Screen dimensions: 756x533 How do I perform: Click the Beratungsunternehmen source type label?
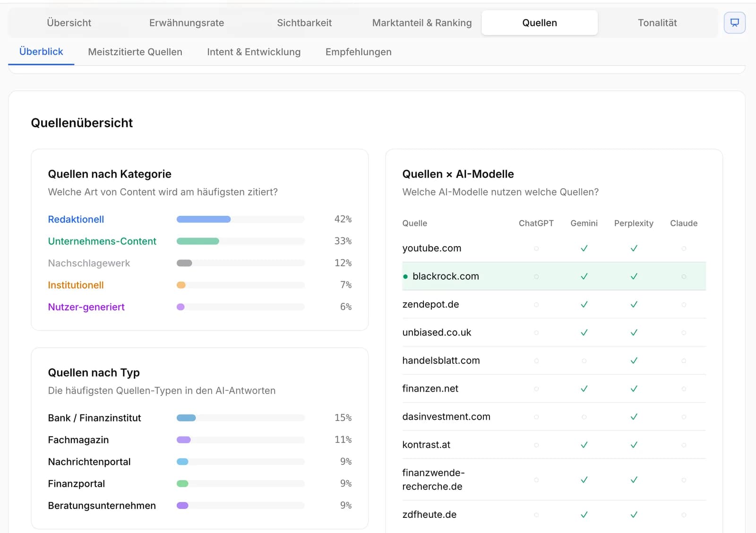coord(102,506)
